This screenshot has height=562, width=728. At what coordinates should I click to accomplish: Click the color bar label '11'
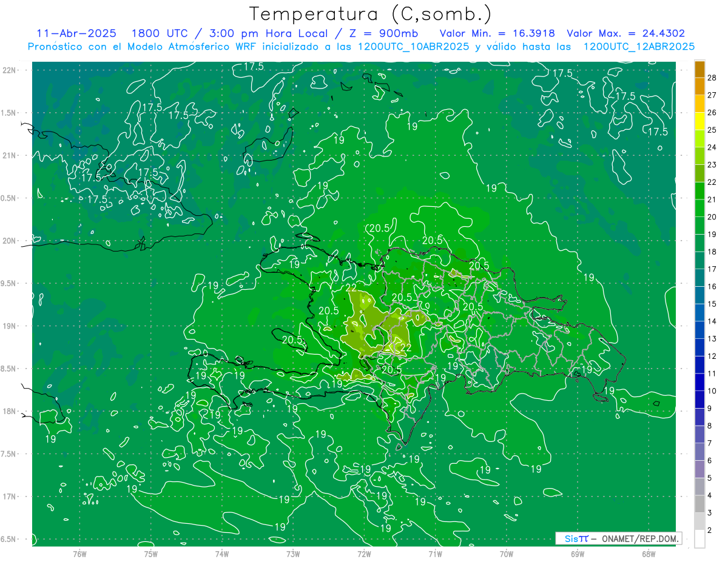(x=712, y=373)
